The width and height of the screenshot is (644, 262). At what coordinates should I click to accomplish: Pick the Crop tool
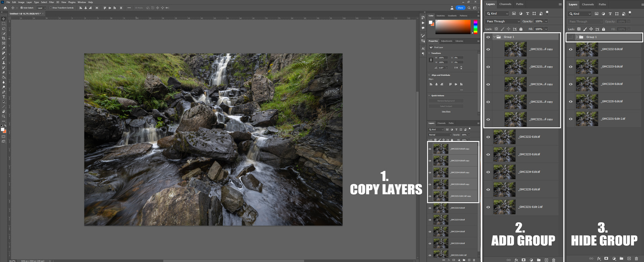[x=3, y=38]
